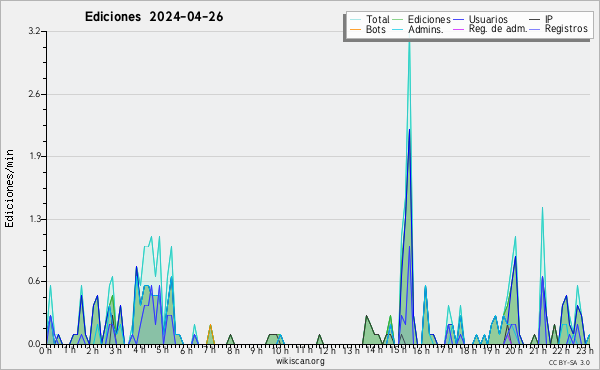The image size is (600, 370).
Task: Click the orange Bots legend line swatch
Action: pyautogui.click(x=355, y=29)
